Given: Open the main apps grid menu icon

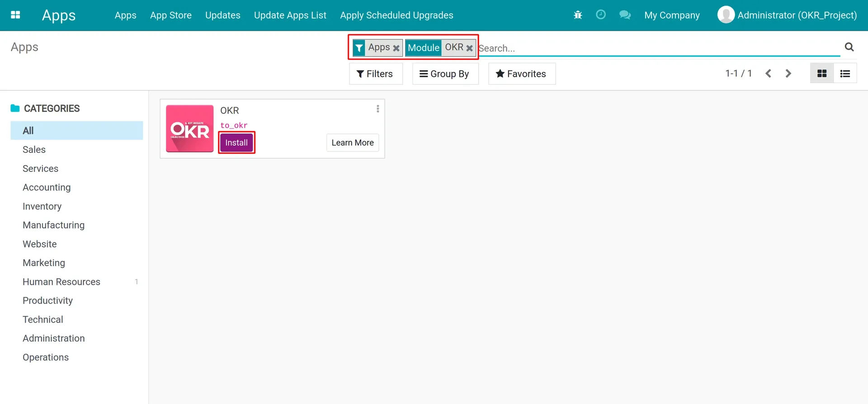Looking at the screenshot, I should coord(15,15).
